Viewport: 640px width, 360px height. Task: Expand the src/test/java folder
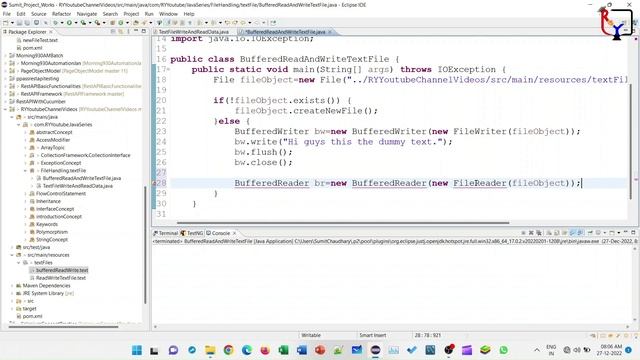[x=12, y=247]
